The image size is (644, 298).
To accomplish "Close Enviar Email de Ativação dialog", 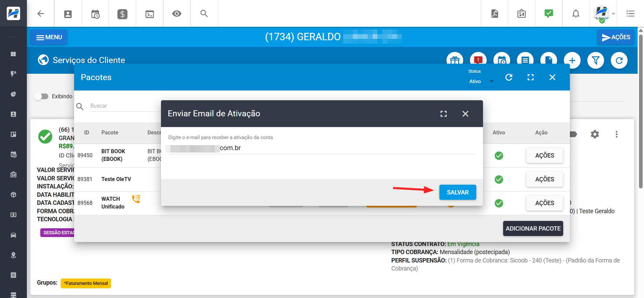I will (x=465, y=114).
